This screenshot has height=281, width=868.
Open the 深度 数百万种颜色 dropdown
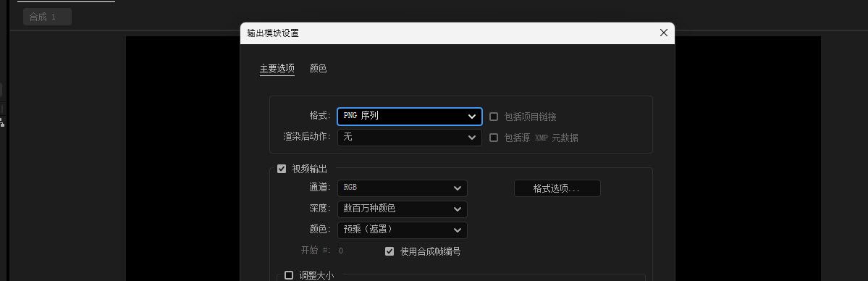click(x=402, y=209)
